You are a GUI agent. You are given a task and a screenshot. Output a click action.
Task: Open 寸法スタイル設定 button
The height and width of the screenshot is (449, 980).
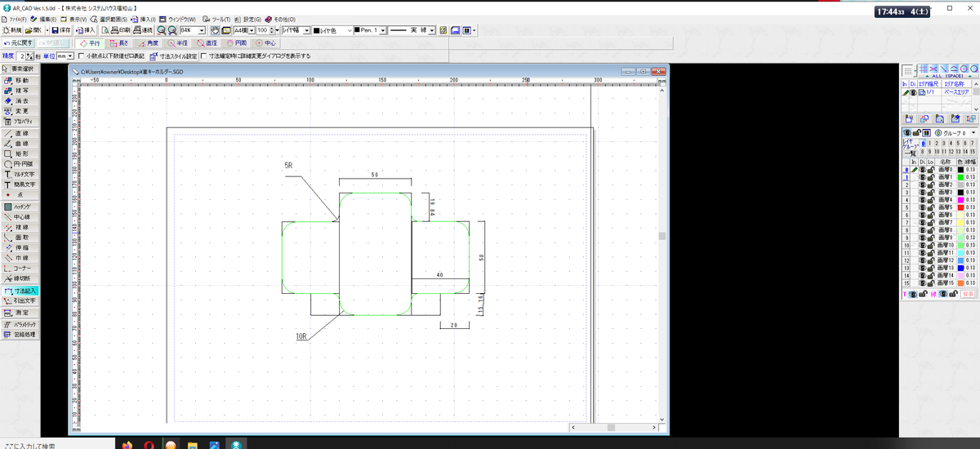pyautogui.click(x=173, y=56)
